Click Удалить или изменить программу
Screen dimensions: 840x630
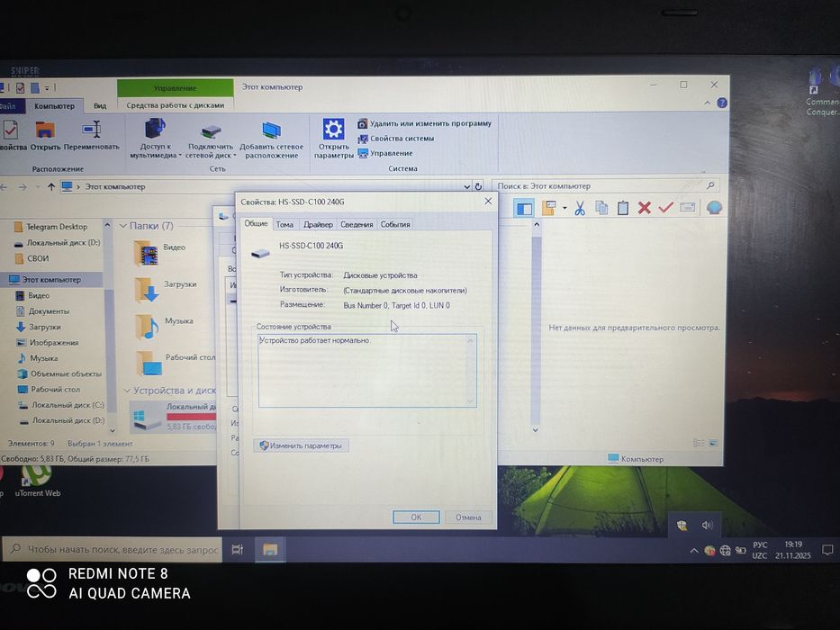pos(425,124)
